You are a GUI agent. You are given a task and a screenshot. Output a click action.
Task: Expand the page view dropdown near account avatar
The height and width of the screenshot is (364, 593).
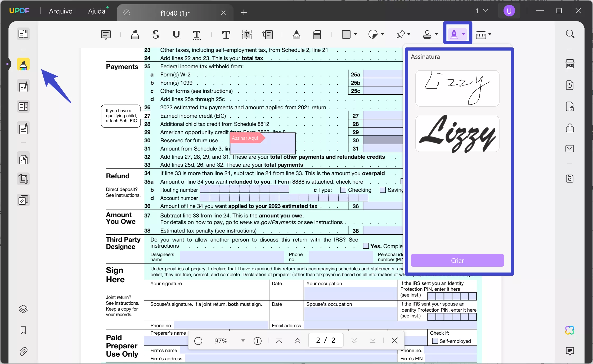pos(485,11)
